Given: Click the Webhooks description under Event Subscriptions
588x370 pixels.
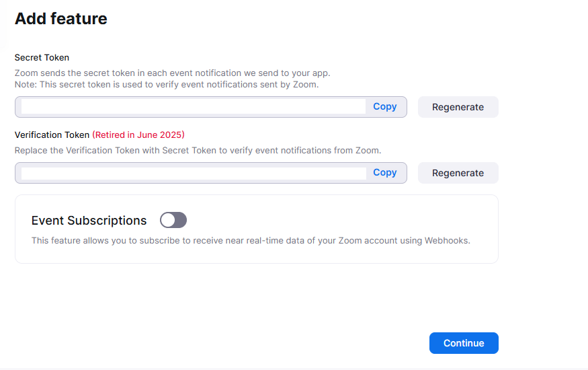Looking at the screenshot, I should [251, 240].
